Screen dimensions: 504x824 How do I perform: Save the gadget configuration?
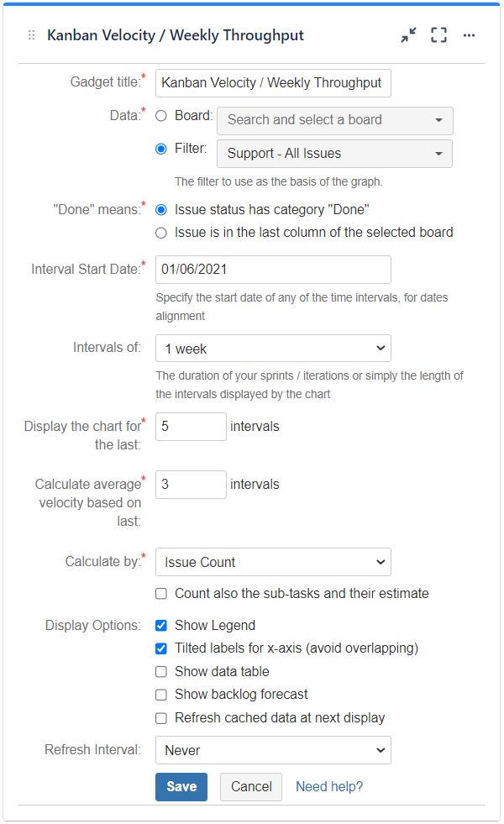[181, 787]
